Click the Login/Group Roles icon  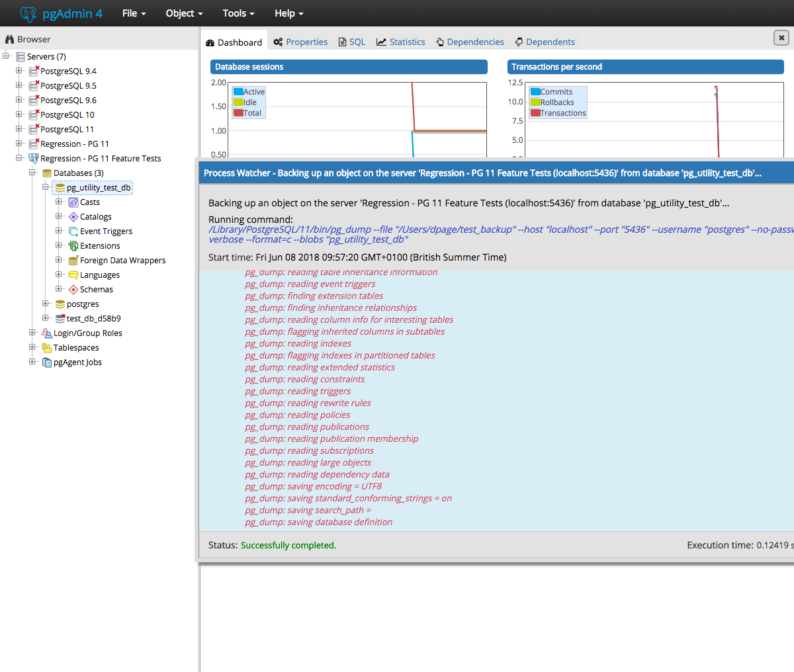[x=47, y=333]
